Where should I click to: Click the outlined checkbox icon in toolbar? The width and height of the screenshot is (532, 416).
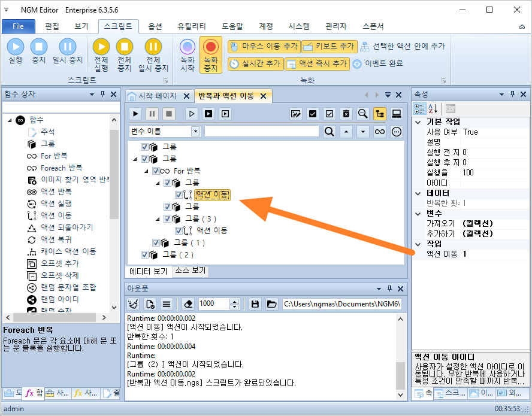pyautogui.click(x=330, y=114)
